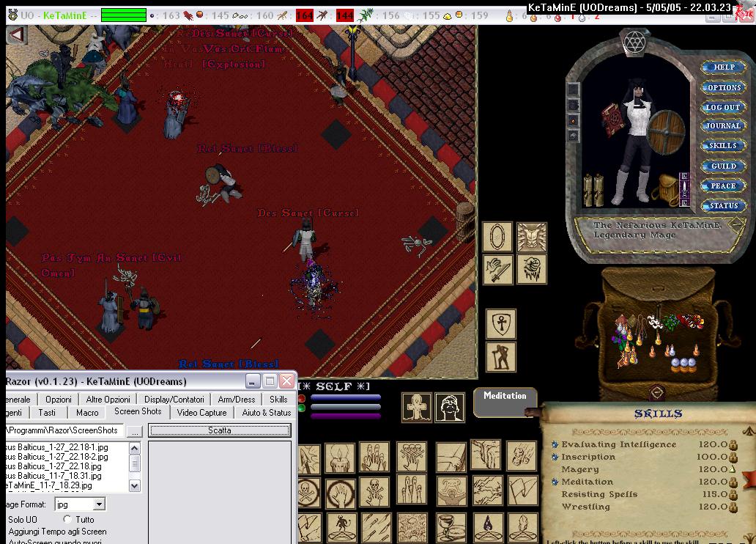Use the Evaluating Intelligence skill gem
Viewport: 756px width, 544px height.
pos(555,444)
